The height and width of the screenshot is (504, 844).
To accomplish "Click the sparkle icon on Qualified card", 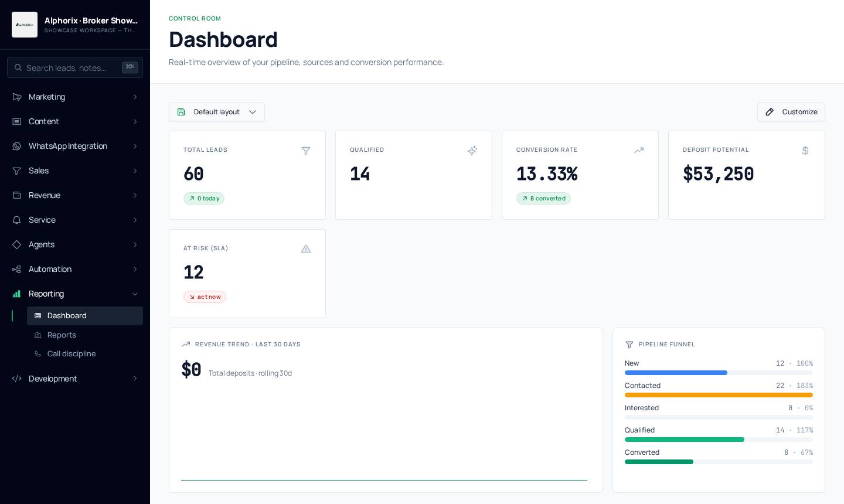I will [x=472, y=151].
